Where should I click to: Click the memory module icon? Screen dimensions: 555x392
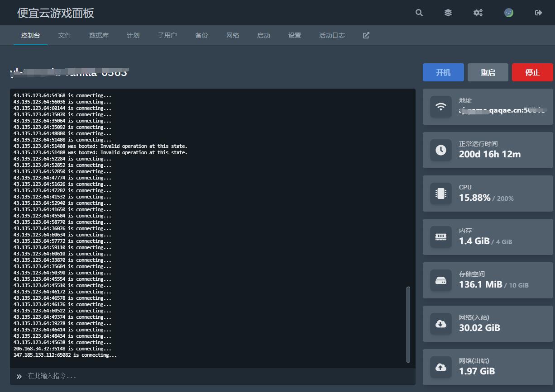pyautogui.click(x=441, y=237)
